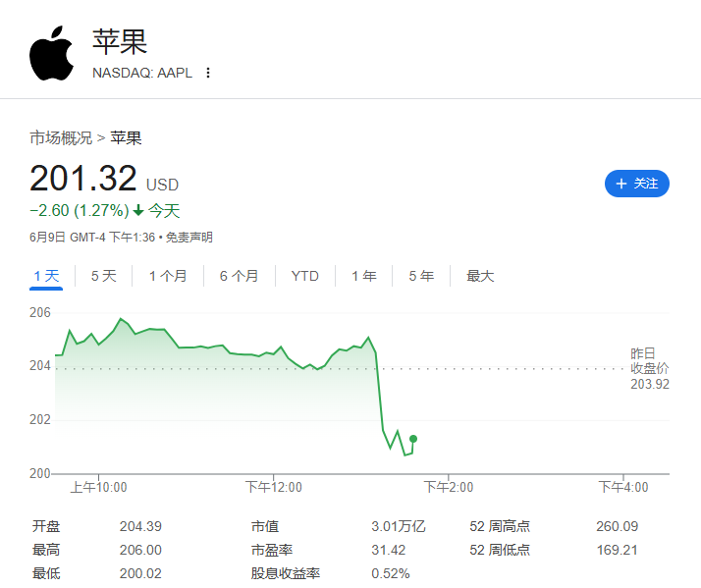Click the 市值 value 3.01万亿
701x588 pixels.
(x=399, y=526)
